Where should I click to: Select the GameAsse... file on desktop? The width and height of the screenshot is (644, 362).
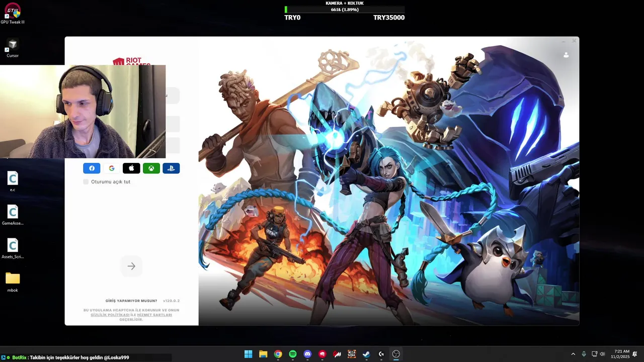pyautogui.click(x=13, y=215)
